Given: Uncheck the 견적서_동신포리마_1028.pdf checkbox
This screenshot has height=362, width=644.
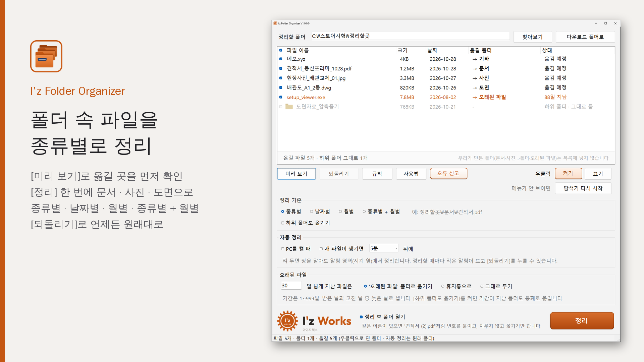Looking at the screenshot, I should coord(281,68).
